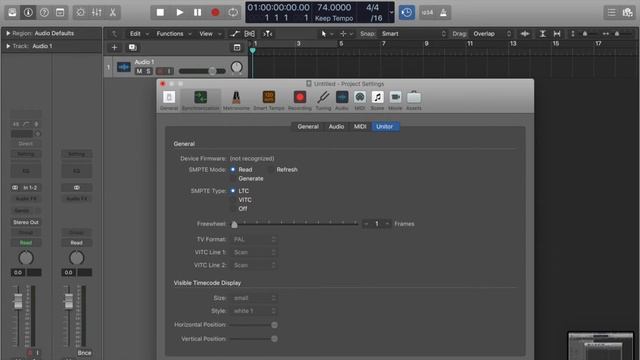
Task: Open the Browsers media button
Action: tap(627, 12)
